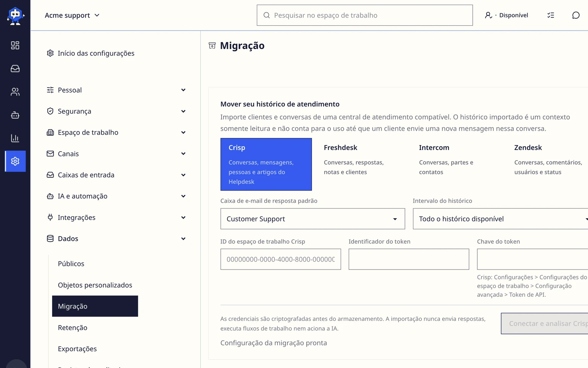Click the plug icon beside Integrações
Viewport: 588px width, 368px height.
coord(50,217)
